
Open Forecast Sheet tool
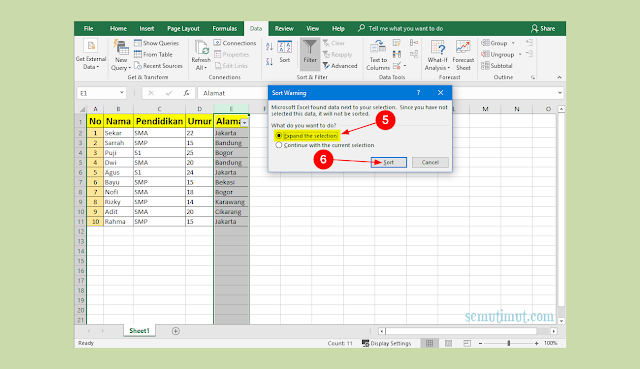click(463, 55)
